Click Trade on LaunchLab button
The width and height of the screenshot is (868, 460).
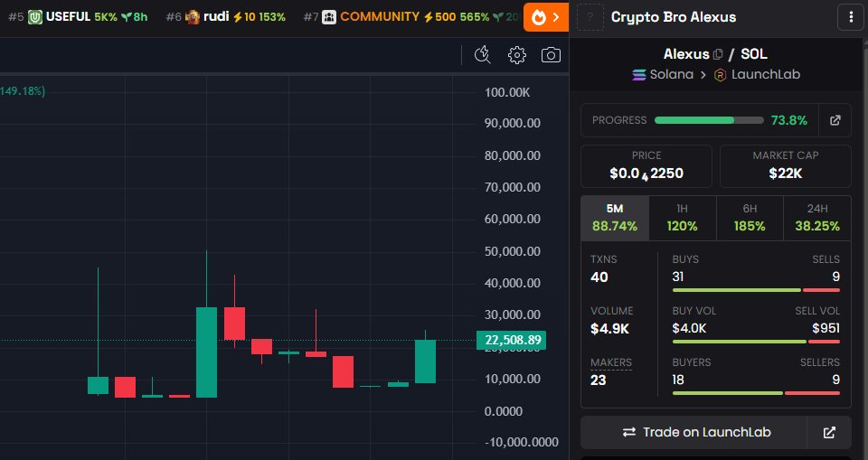[696, 432]
